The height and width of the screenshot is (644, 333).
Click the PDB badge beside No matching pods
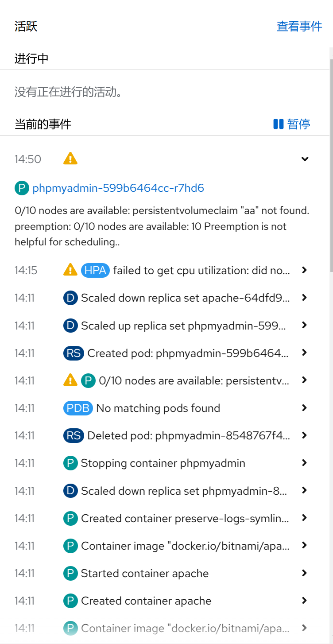click(78, 408)
